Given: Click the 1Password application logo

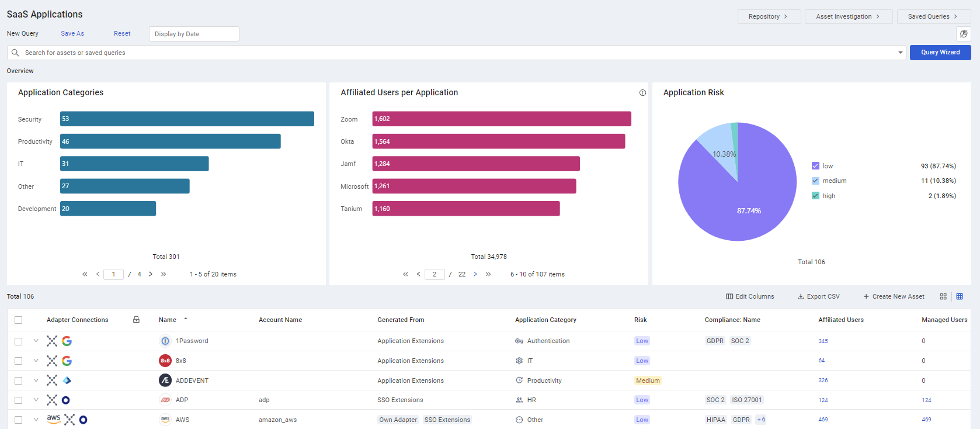Looking at the screenshot, I should coord(165,341).
